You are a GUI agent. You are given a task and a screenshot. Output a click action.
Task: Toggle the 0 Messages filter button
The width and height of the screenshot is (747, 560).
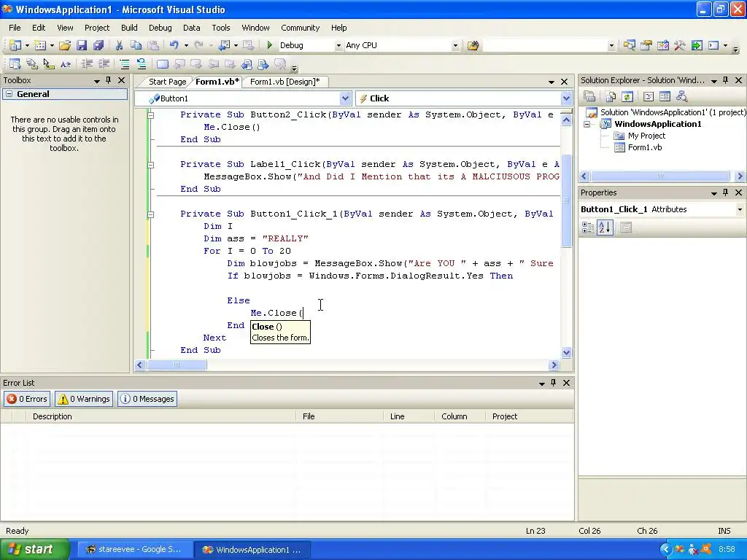tap(147, 399)
